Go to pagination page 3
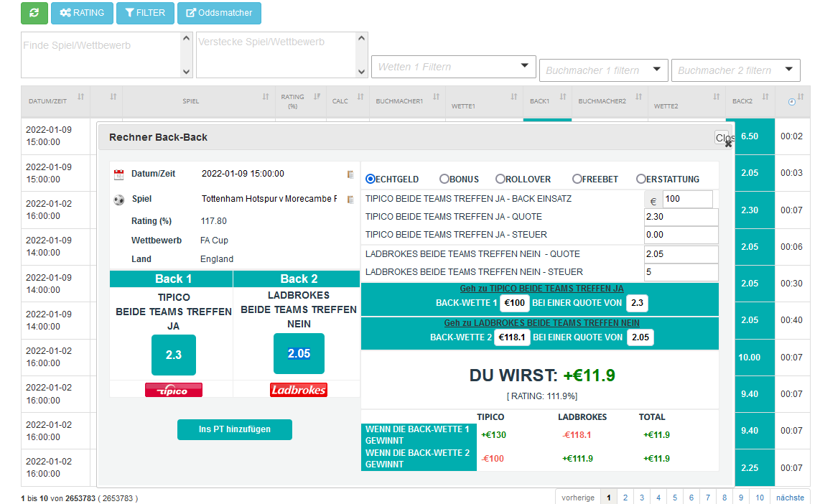 642,498
